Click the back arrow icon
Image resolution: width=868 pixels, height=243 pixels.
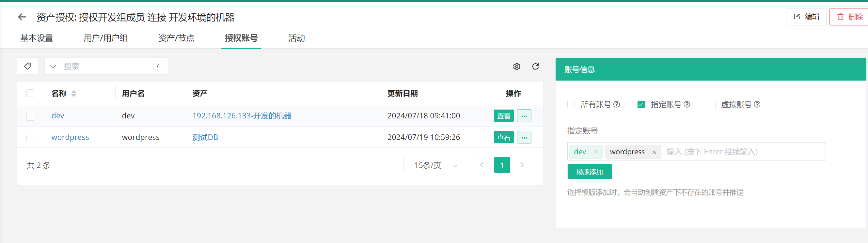pos(22,17)
